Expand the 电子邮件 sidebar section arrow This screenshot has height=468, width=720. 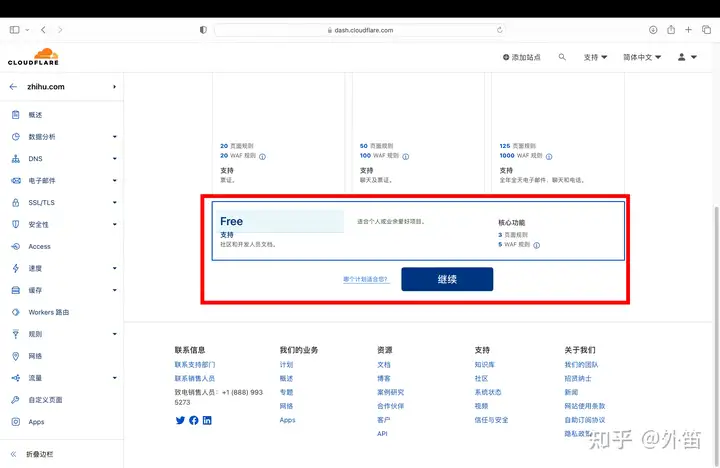click(x=115, y=180)
